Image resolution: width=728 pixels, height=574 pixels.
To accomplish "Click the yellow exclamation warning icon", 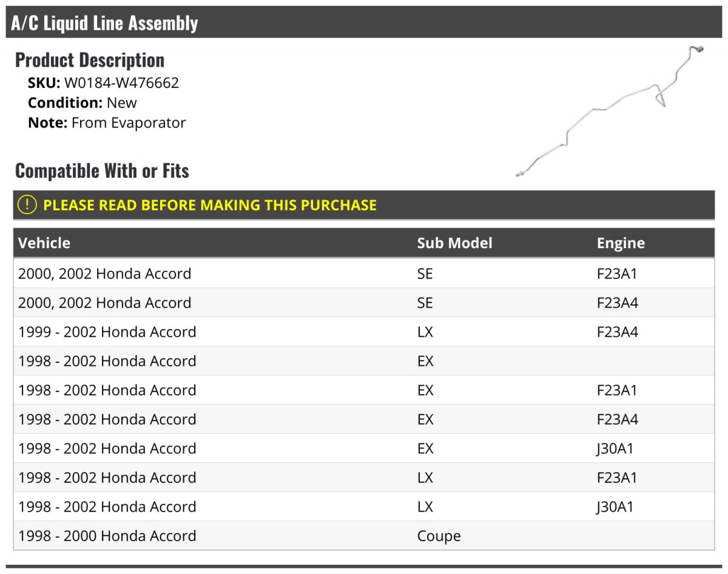I will pos(27,205).
